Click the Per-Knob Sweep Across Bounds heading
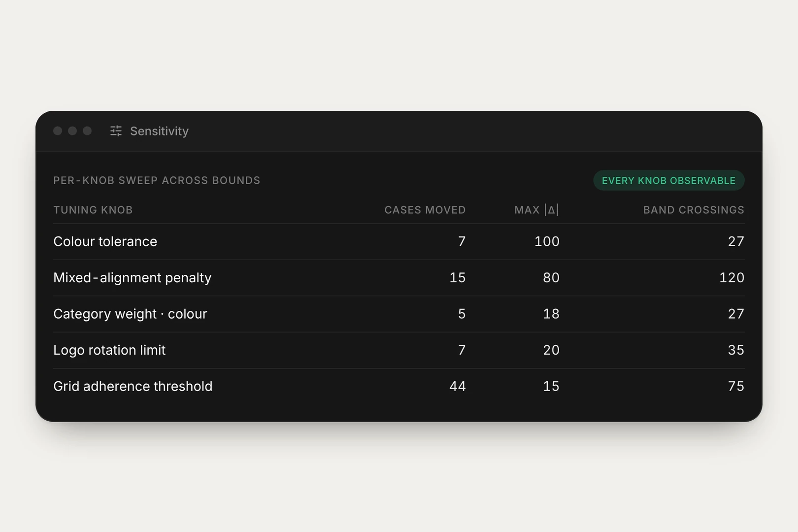The image size is (798, 532). [157, 180]
